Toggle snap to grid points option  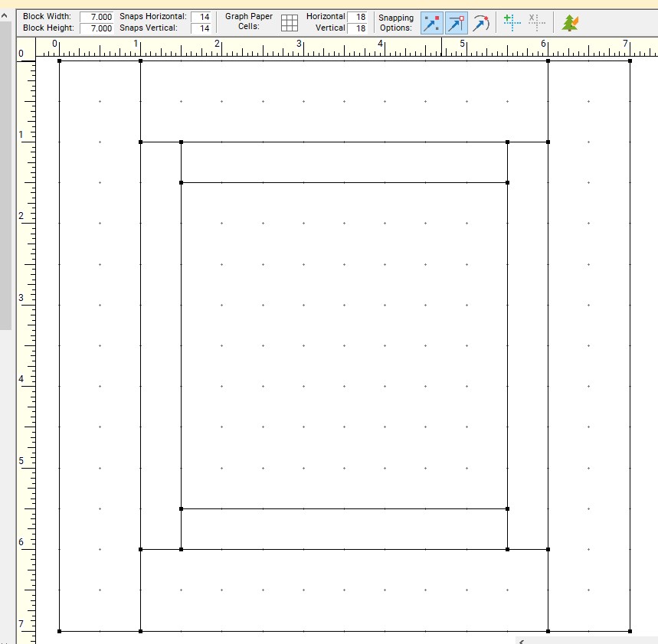click(x=431, y=23)
